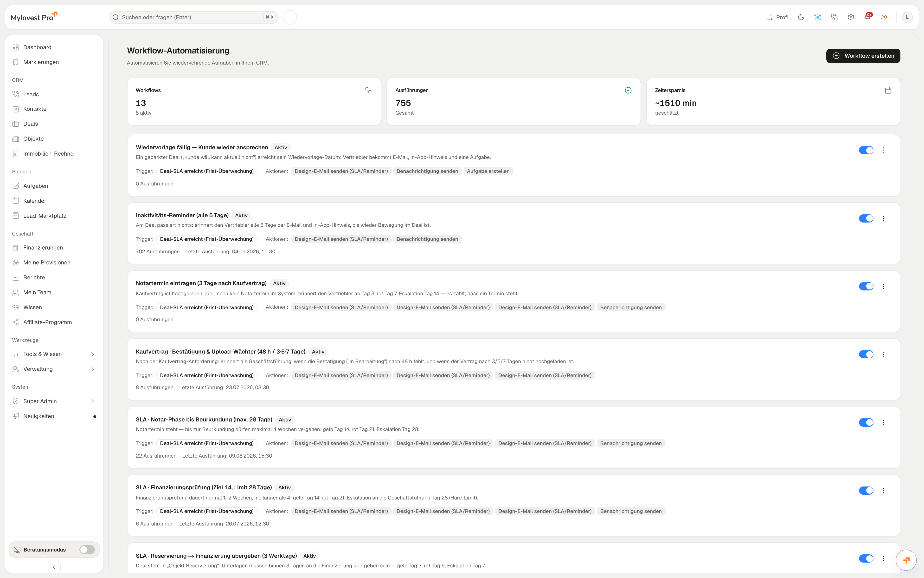This screenshot has height=578, width=924.
Task: Open Aufgaben in sidebar
Action: 54,186
